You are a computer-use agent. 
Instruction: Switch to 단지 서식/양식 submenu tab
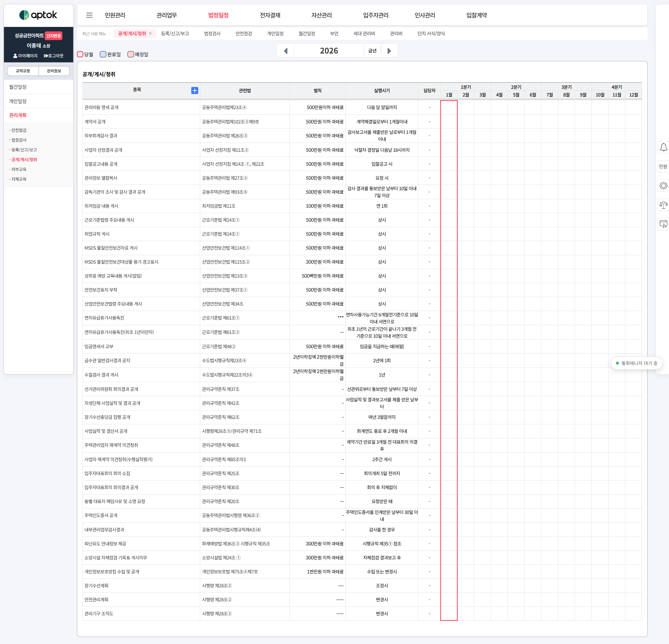click(x=431, y=34)
